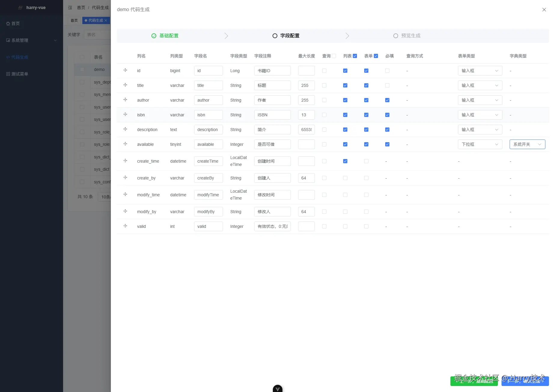Toggle the 列表 header checkbox
Viewport: 555px width, 392px height.
click(355, 56)
